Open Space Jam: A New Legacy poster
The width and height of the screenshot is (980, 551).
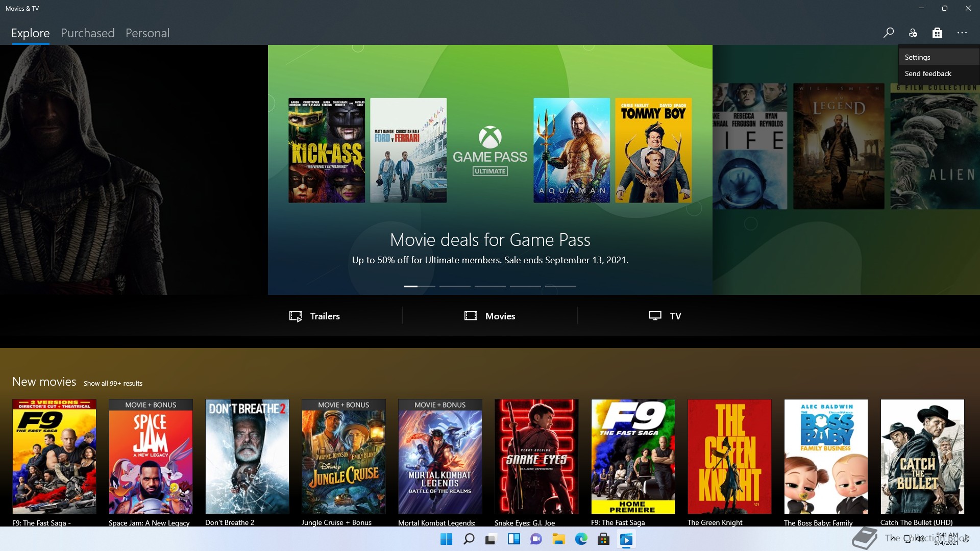151,457
